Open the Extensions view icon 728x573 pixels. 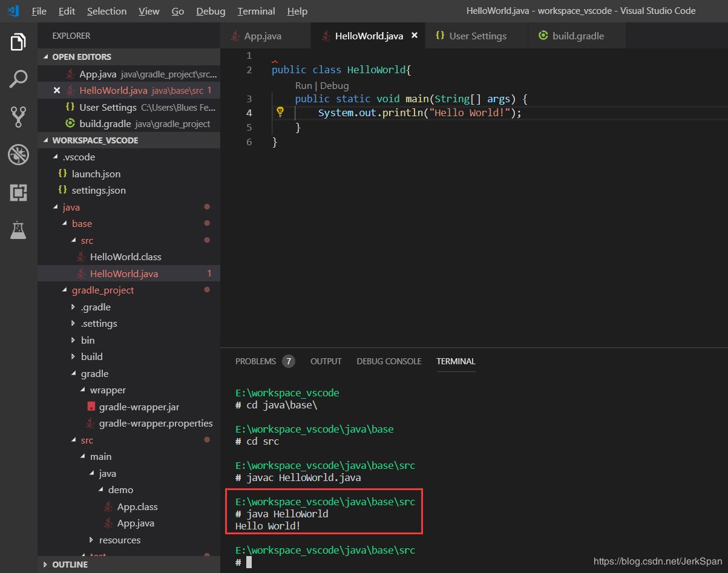click(x=18, y=193)
